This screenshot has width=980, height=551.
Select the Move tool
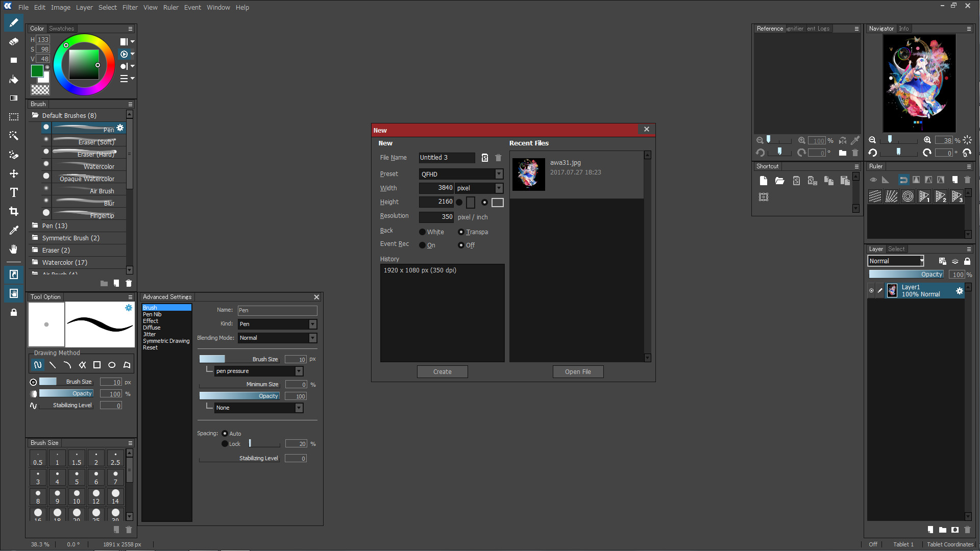[x=14, y=173]
